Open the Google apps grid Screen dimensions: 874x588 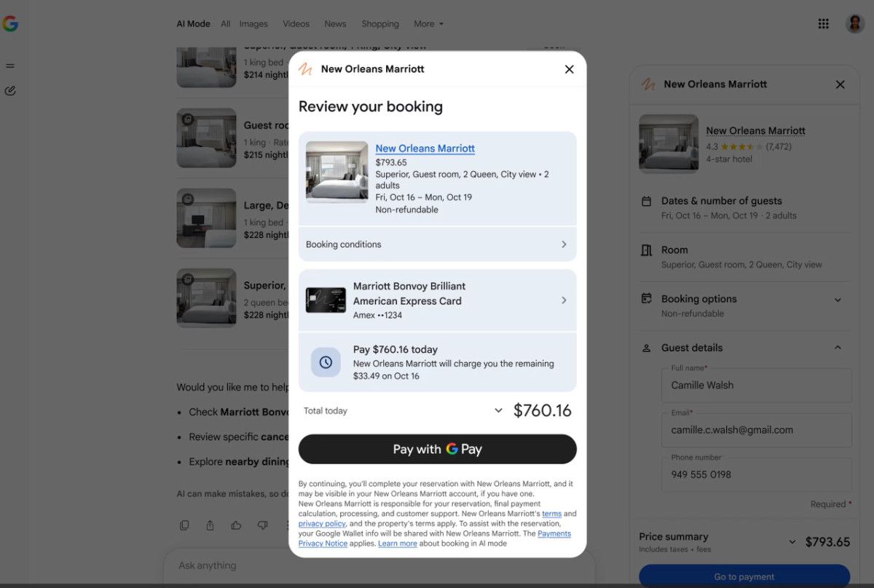click(x=823, y=23)
